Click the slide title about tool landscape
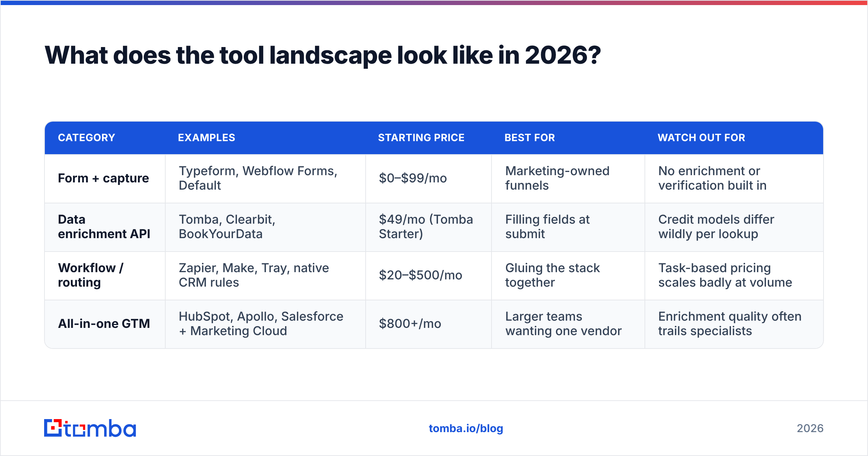The image size is (868, 456). tap(323, 55)
